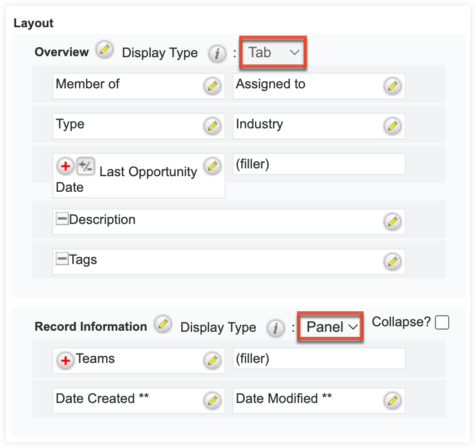The height and width of the screenshot is (448, 476).
Task: Click the Layout heading
Action: [33, 23]
